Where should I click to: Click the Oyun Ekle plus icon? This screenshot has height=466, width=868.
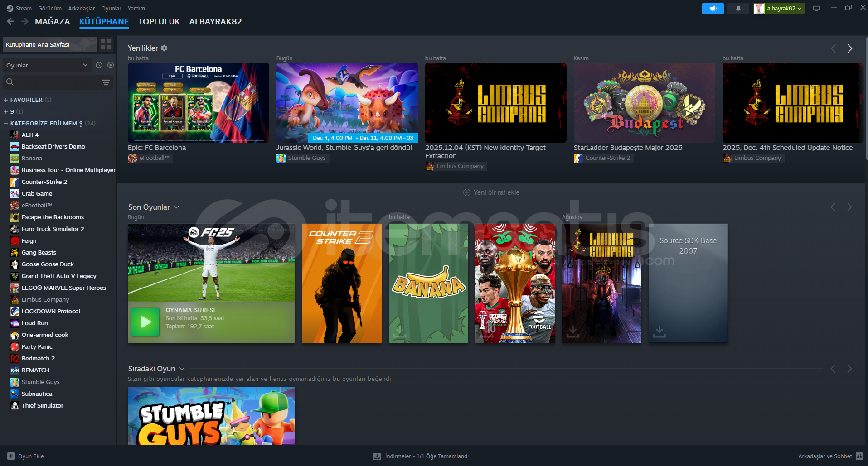pos(11,456)
